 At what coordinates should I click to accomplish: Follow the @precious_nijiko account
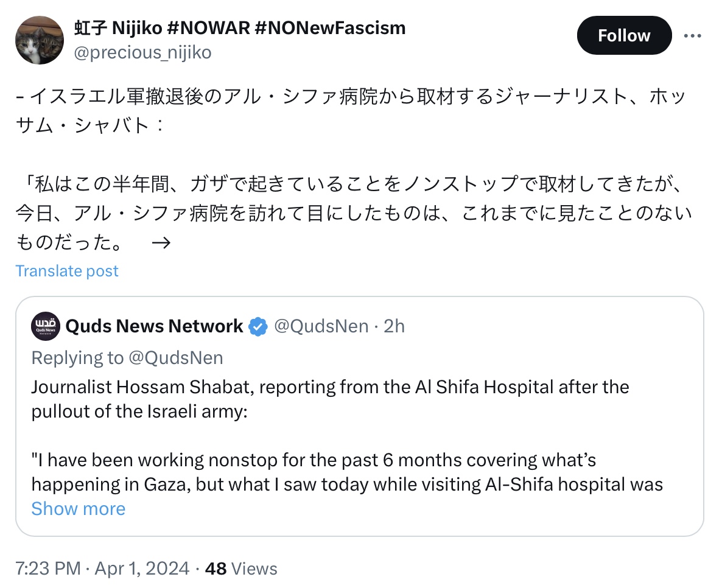coord(624,35)
